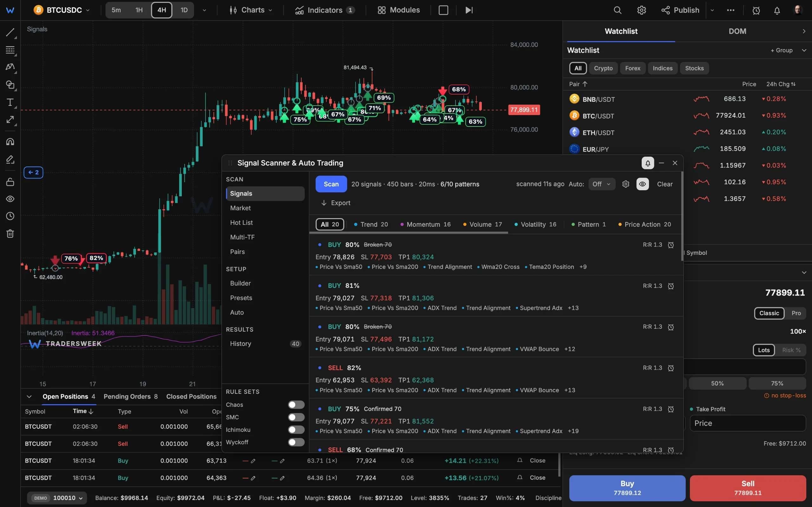This screenshot has width=812, height=507.
Task: Set alert on BUY 81% signal
Action: [x=671, y=286]
